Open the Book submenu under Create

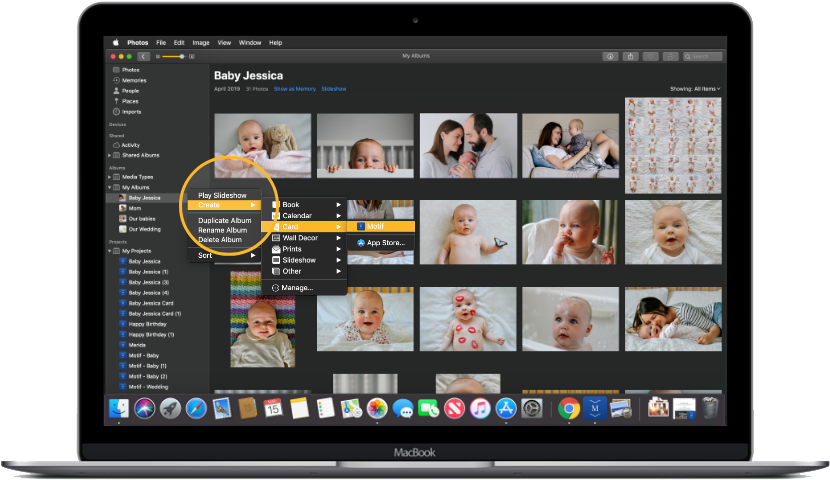click(304, 204)
